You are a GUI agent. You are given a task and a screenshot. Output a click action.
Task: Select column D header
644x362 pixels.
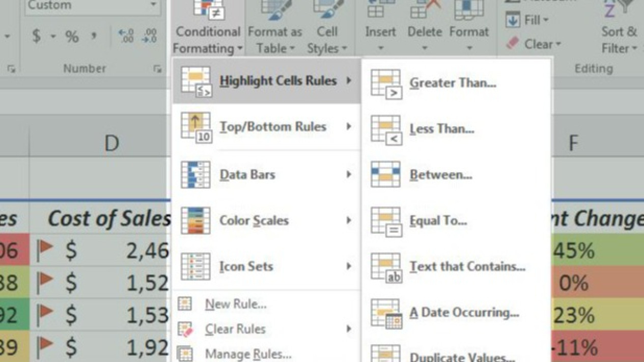point(100,143)
